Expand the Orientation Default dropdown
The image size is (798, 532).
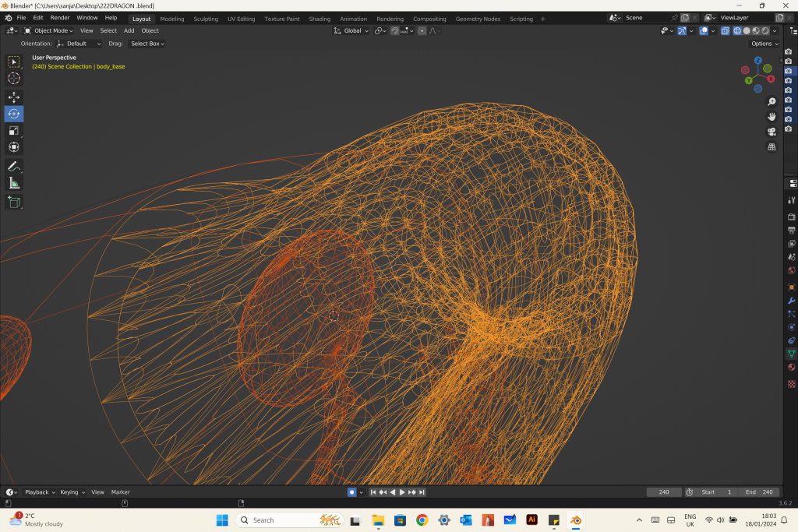[79, 44]
